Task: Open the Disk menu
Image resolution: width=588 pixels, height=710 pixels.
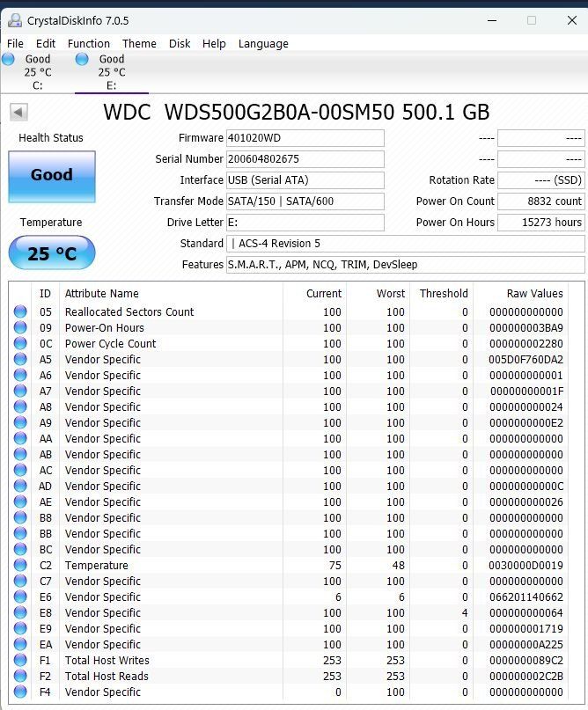Action: [180, 43]
